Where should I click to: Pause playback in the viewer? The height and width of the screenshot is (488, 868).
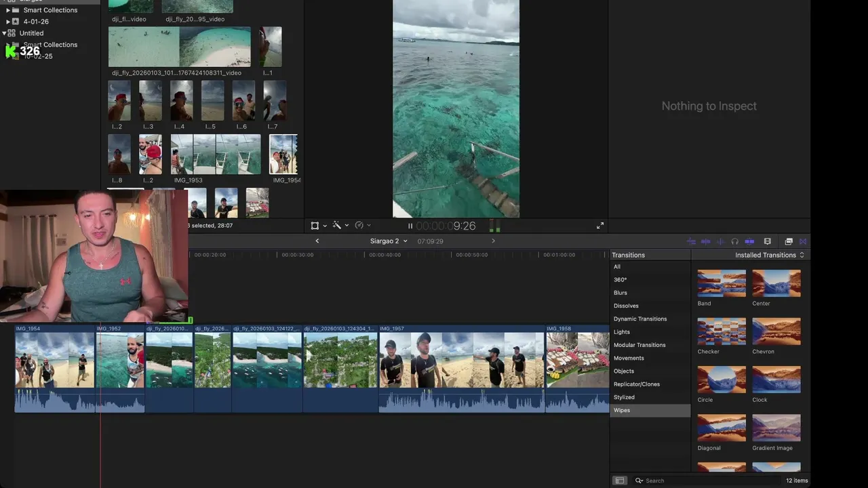pyautogui.click(x=410, y=226)
